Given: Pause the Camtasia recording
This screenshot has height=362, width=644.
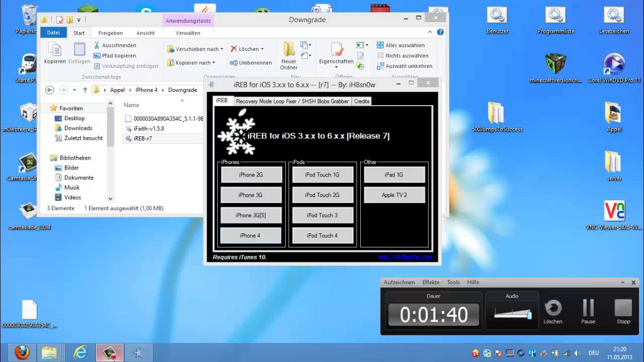Looking at the screenshot, I should click(588, 308).
